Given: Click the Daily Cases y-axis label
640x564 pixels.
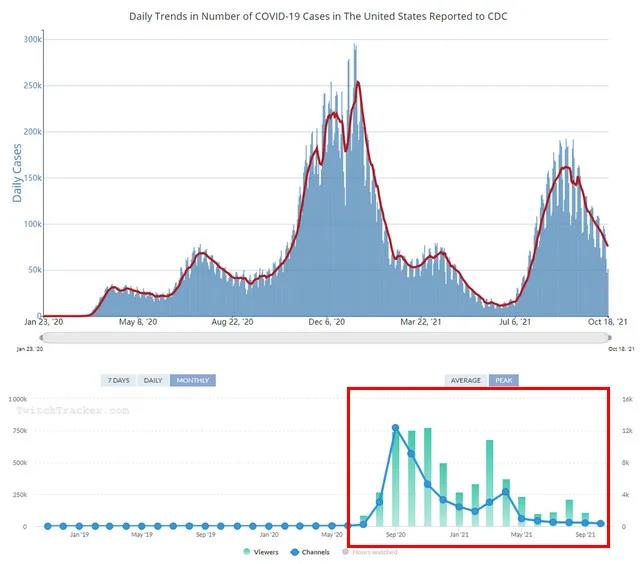Looking at the screenshot, I should 17,174.
